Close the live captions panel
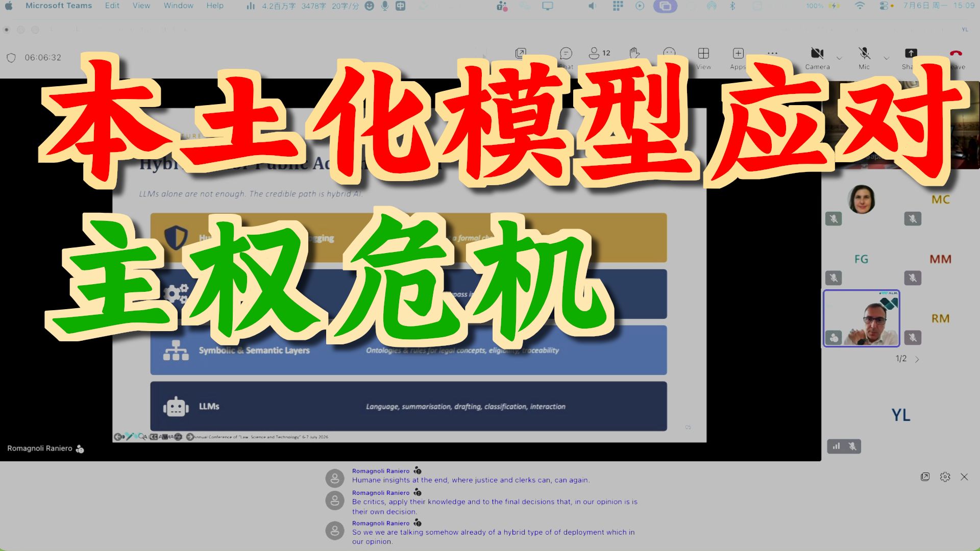The width and height of the screenshot is (980, 551). 964,477
